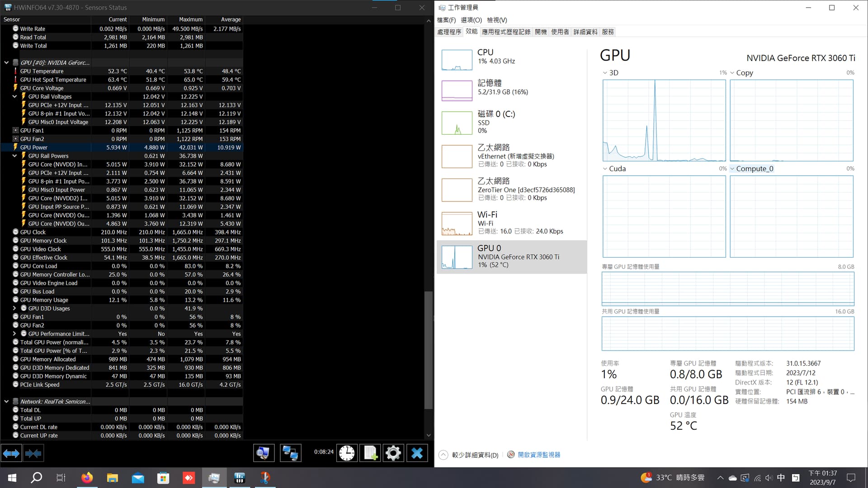Click the remote sensor monitoring icon in HWiNFO
Viewport: 868px width, 488px height.
[x=291, y=453]
